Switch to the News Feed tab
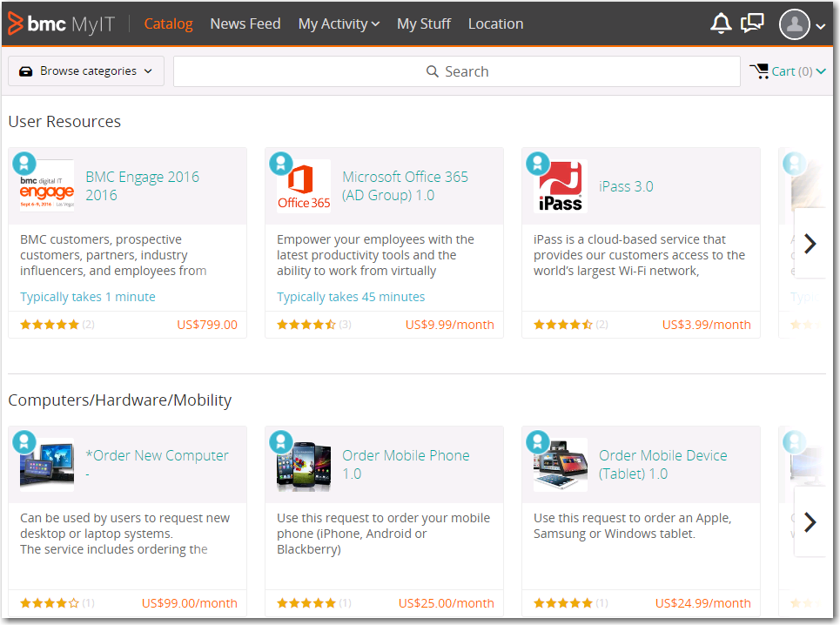Image resolution: width=840 pixels, height=625 pixels. point(245,24)
